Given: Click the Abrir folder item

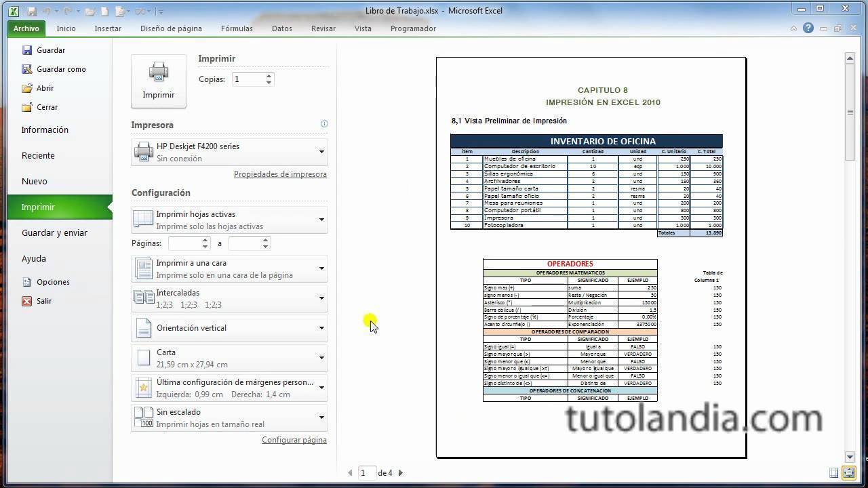Looking at the screenshot, I should [x=37, y=88].
